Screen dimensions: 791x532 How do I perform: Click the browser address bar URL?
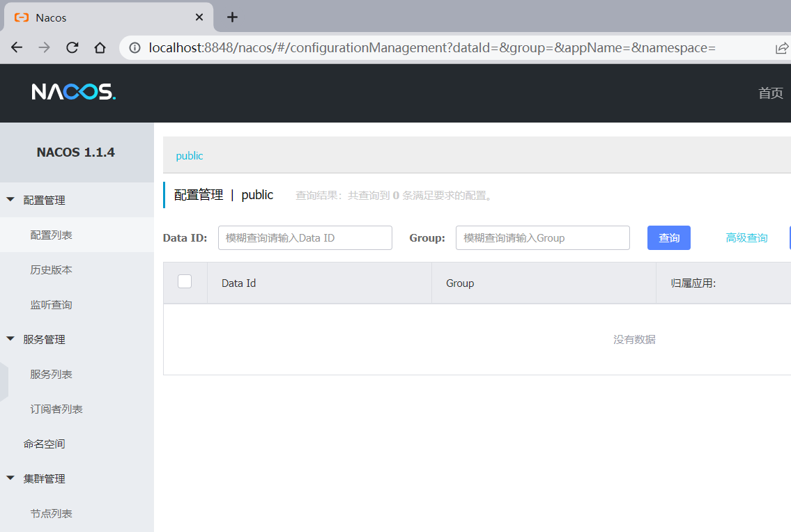pyautogui.click(x=432, y=48)
